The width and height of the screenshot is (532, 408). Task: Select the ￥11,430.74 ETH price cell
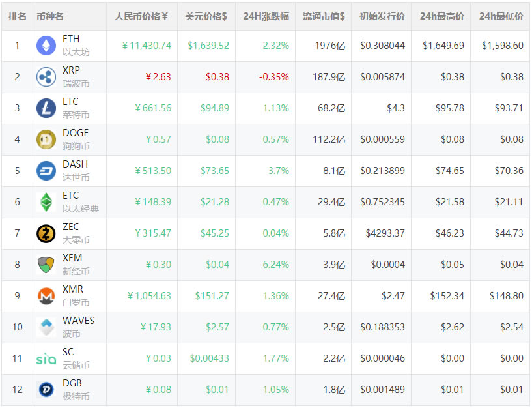[x=147, y=46]
